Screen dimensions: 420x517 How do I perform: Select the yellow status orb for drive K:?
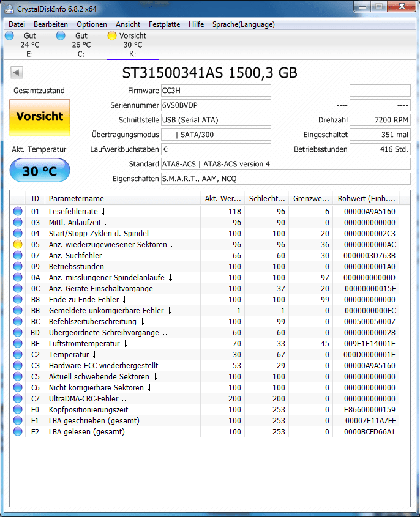tap(112, 35)
